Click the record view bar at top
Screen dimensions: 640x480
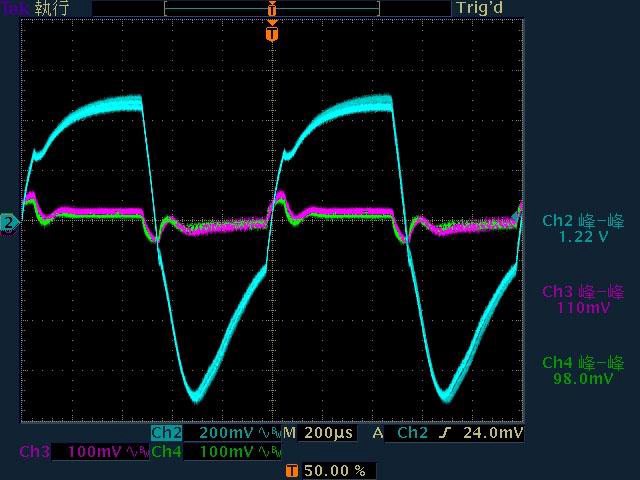coord(272,8)
